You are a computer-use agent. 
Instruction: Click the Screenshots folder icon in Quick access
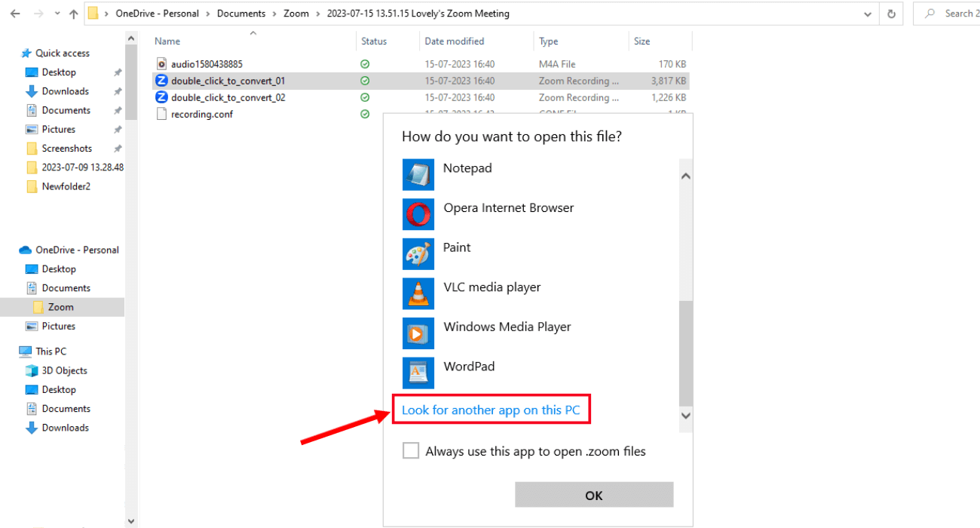pyautogui.click(x=32, y=149)
